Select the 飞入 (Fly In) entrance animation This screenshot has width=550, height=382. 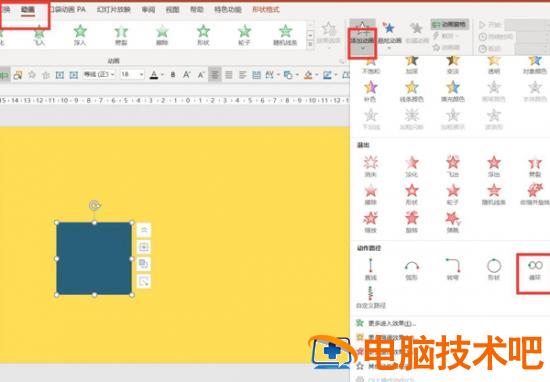pos(39,35)
